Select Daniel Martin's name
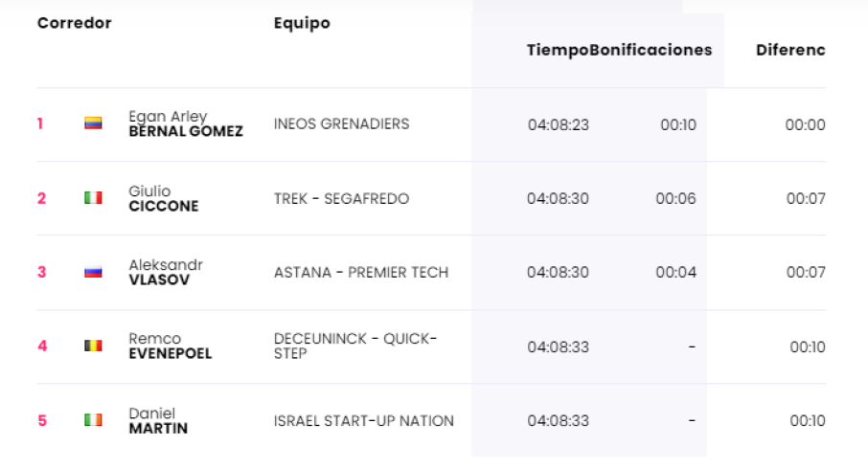 coord(158,420)
